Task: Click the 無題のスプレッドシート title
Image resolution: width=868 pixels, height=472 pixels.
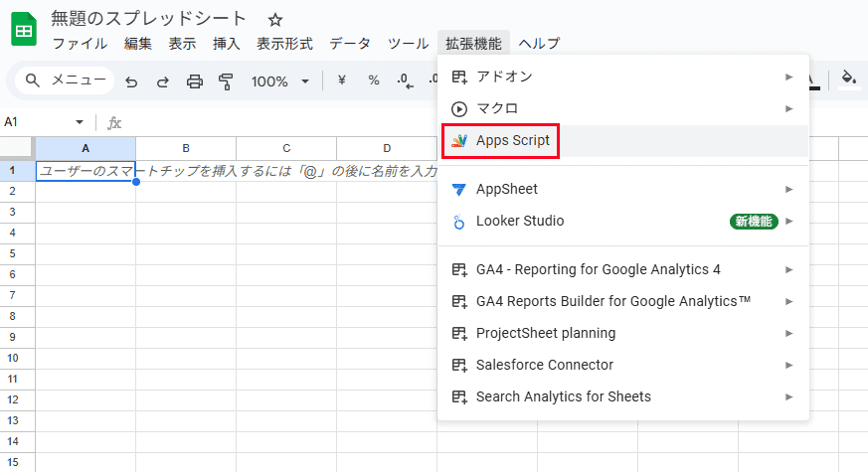Action: [x=148, y=19]
